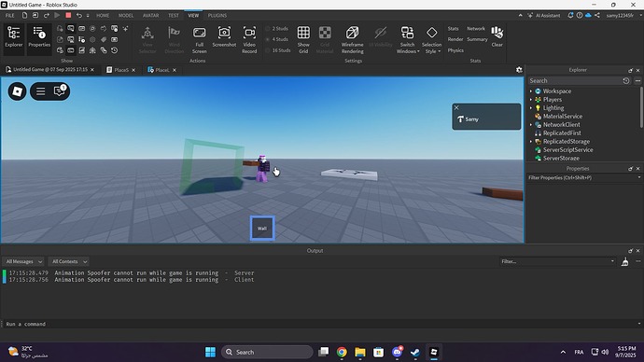This screenshot has height=362, width=644.
Task: Open the Properties panel button
Action: 39,37
